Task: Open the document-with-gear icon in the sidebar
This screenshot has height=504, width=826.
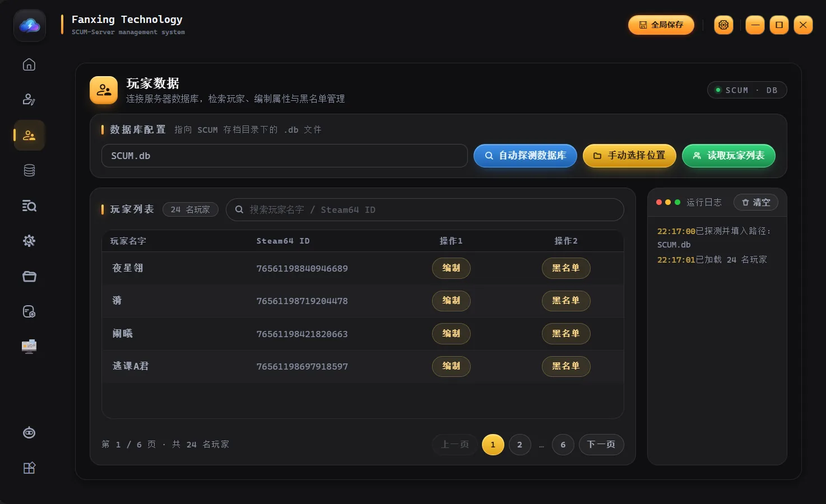Action: click(29, 311)
